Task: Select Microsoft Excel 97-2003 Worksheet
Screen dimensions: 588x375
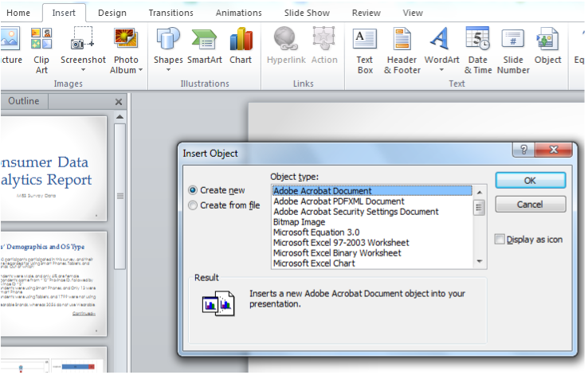Action: (x=372, y=243)
